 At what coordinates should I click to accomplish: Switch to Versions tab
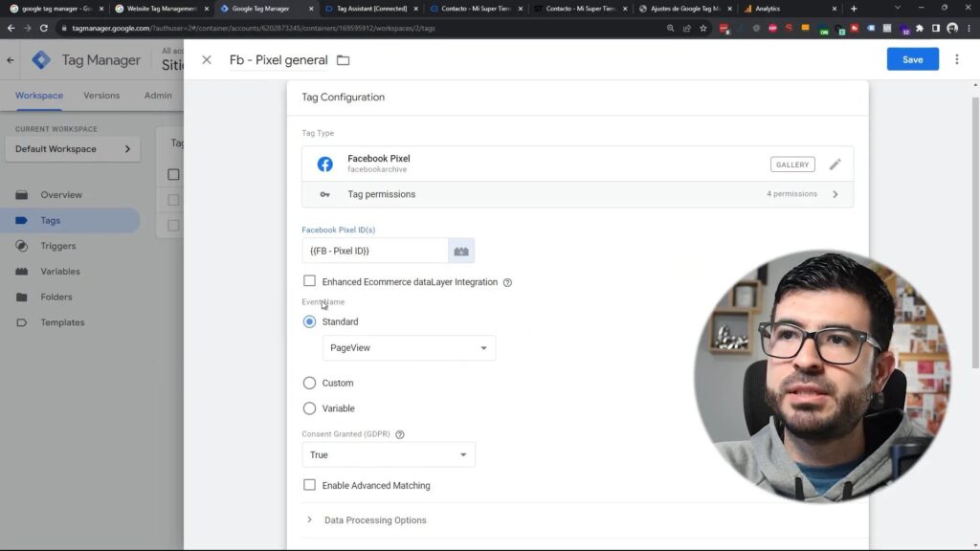(101, 96)
